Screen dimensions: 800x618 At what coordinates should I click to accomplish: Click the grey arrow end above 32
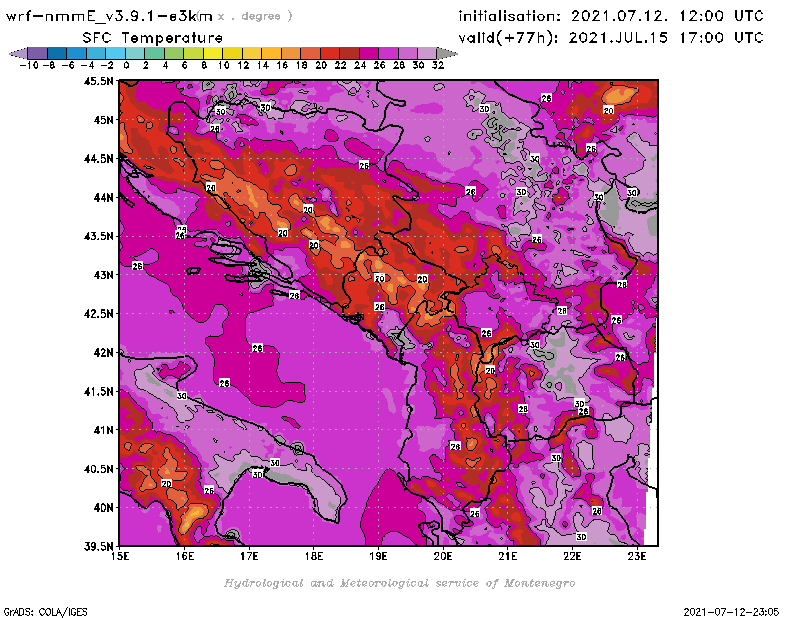447,53
